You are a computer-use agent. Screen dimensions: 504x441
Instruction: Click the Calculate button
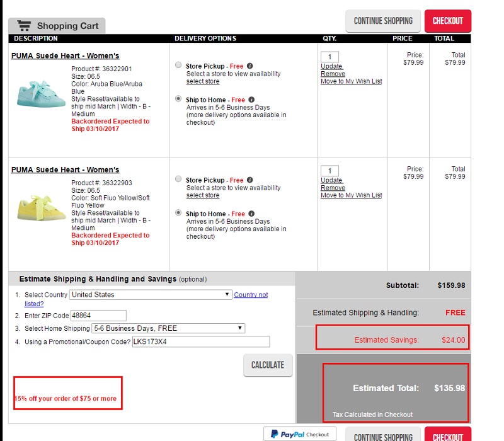pyautogui.click(x=268, y=365)
